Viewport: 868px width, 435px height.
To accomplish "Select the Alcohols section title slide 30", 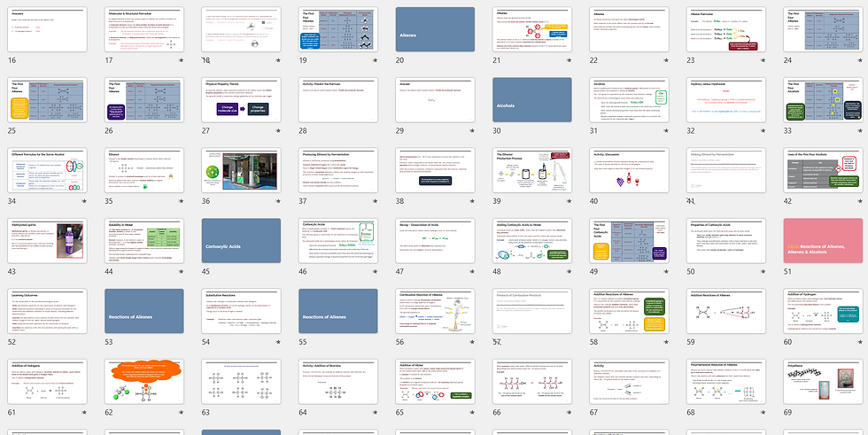I will pyautogui.click(x=532, y=100).
